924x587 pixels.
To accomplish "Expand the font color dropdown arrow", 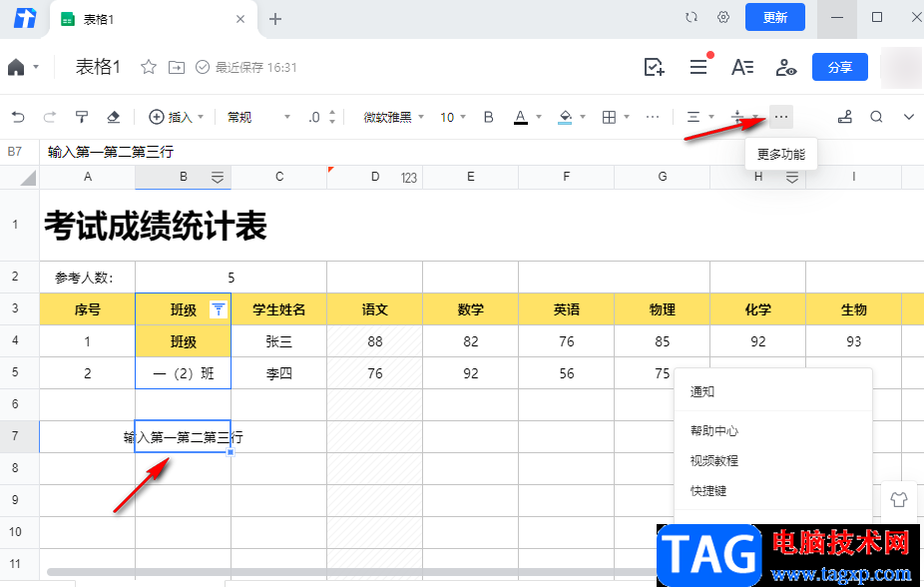I will 539,117.
